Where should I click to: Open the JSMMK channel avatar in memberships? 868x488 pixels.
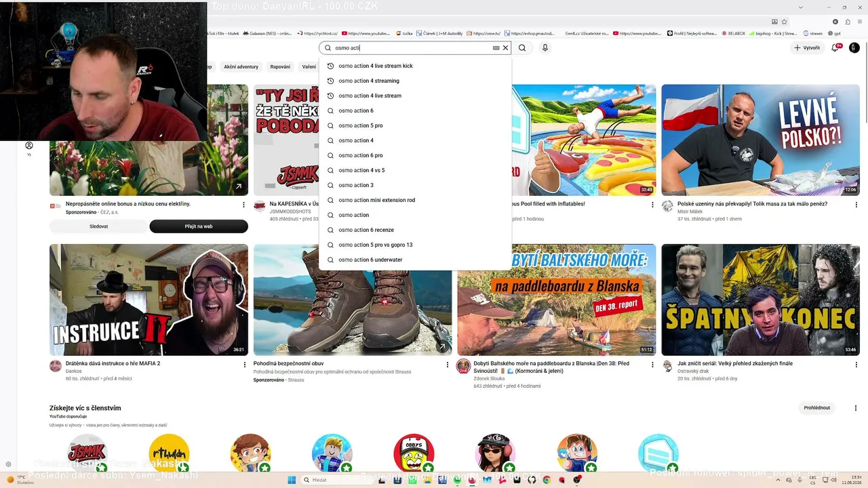click(87, 453)
